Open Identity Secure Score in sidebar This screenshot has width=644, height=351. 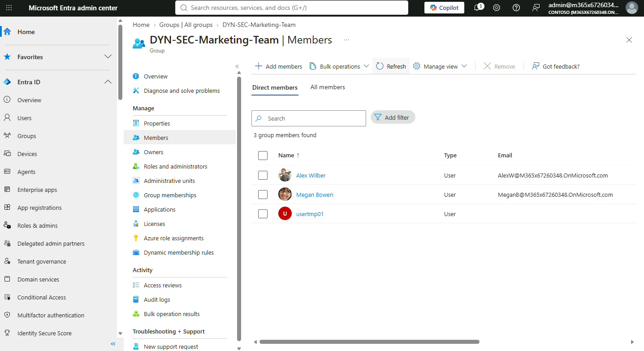(44, 333)
